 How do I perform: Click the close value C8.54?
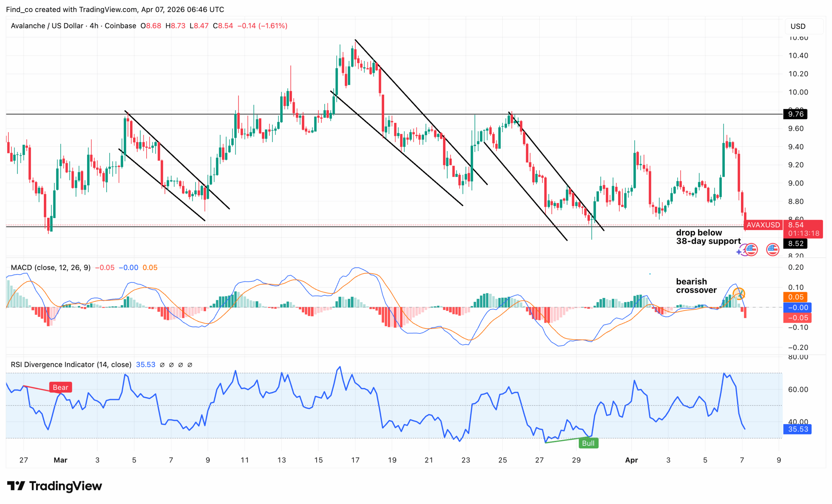[223, 26]
